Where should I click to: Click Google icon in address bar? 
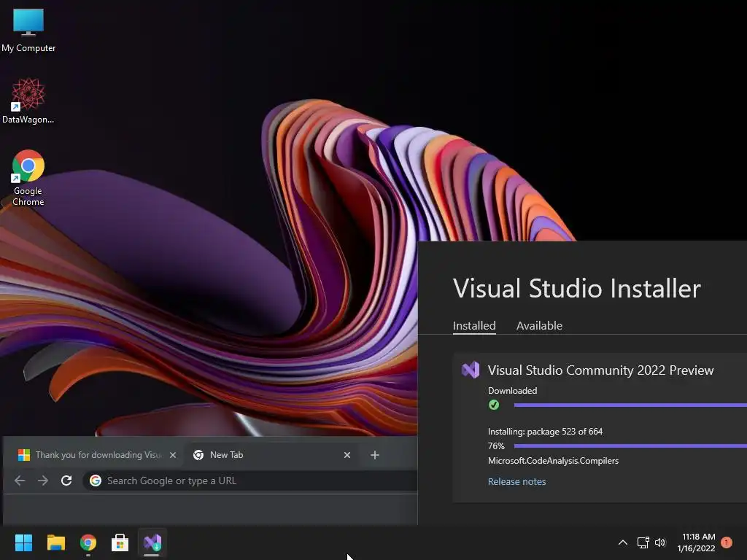(96, 481)
